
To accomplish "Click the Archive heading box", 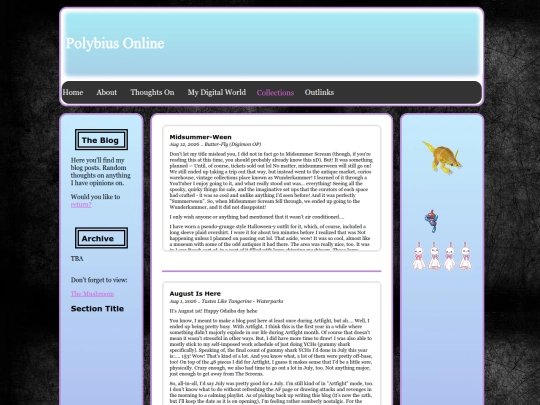I will pos(101,238).
